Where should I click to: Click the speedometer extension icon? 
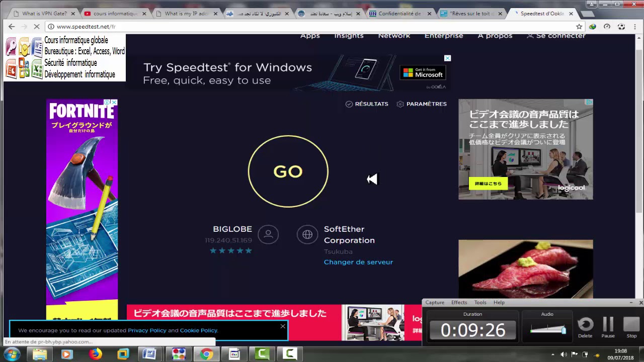pos(607,27)
